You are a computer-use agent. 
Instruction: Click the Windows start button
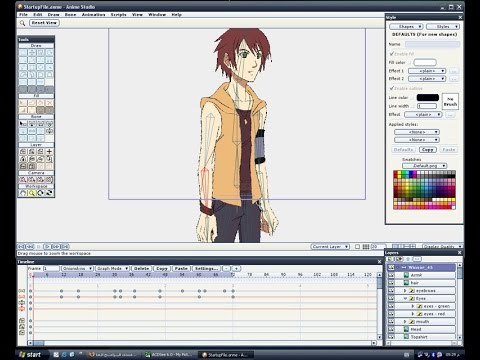click(31, 355)
